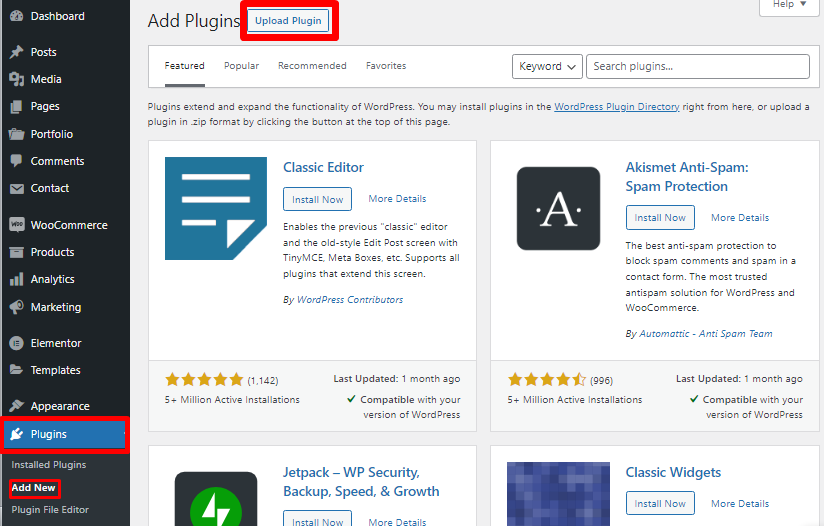Click the WooCommerce logo icon

point(16,225)
